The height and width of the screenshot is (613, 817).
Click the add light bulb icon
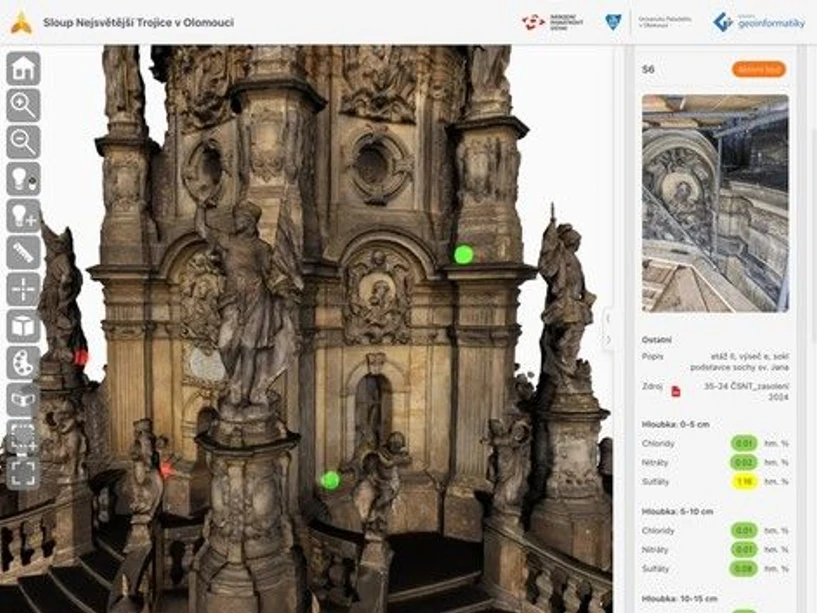(x=23, y=215)
